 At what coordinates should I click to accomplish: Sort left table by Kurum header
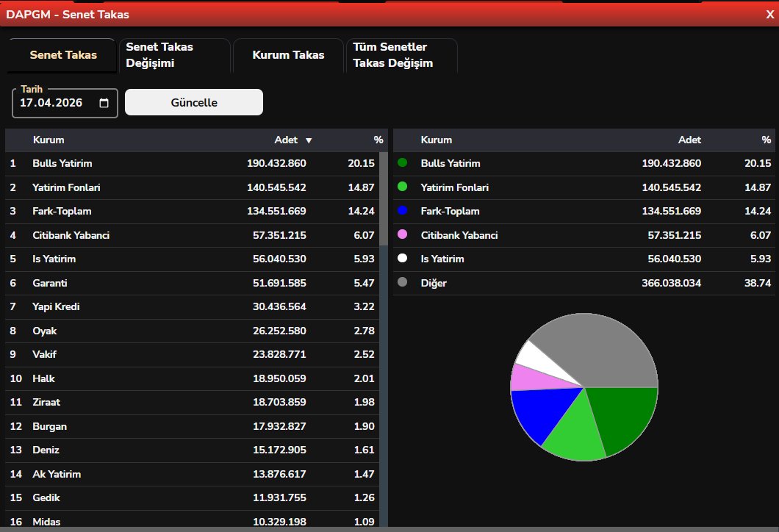coord(49,140)
